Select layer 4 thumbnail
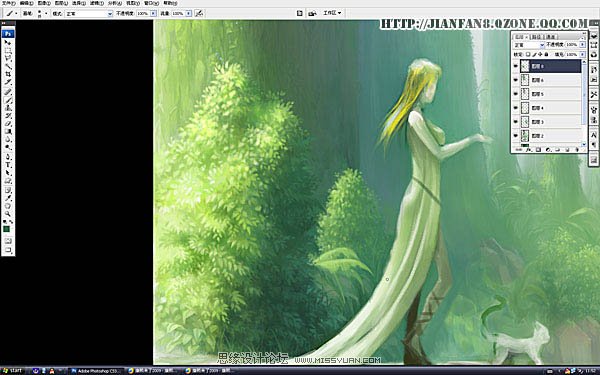Image resolution: width=600 pixels, height=375 pixels. tap(525, 108)
